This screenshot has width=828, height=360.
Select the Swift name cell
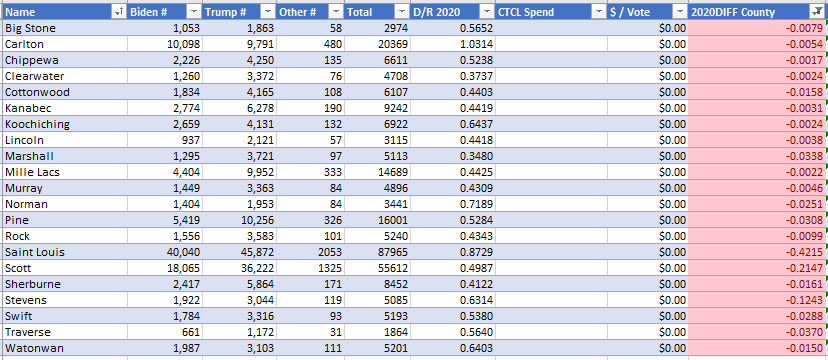click(x=65, y=316)
